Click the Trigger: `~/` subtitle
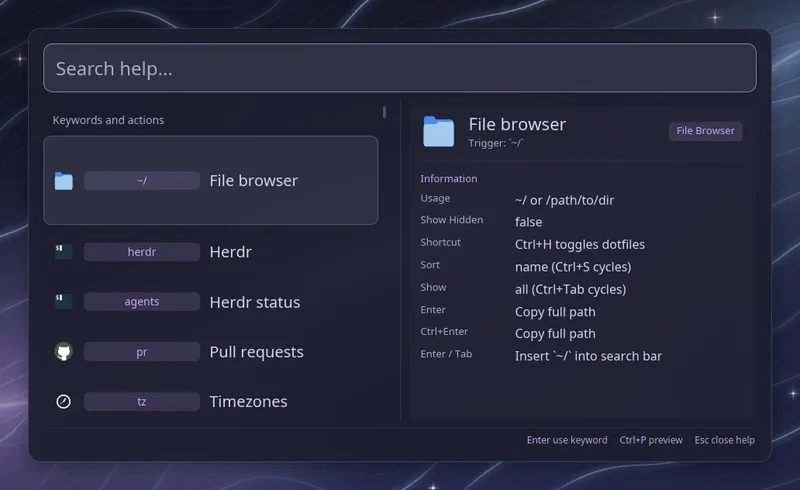This screenshot has height=490, width=800. coord(496,143)
